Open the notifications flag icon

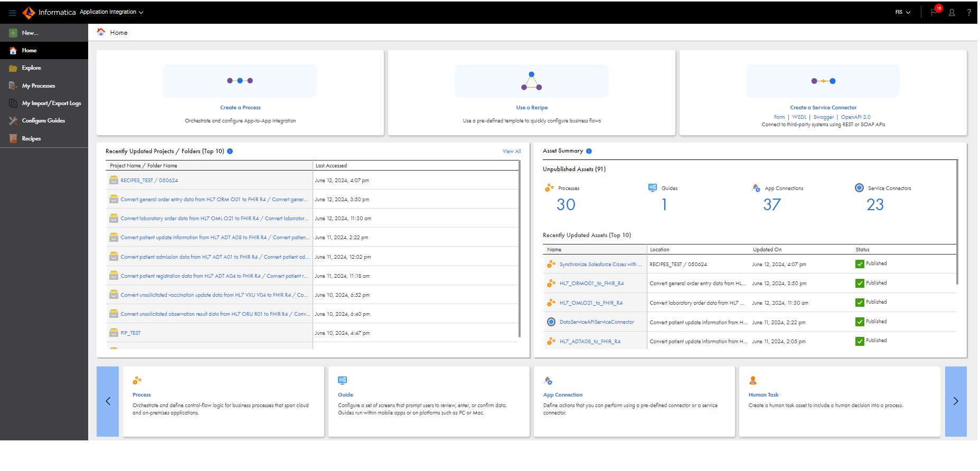935,12
